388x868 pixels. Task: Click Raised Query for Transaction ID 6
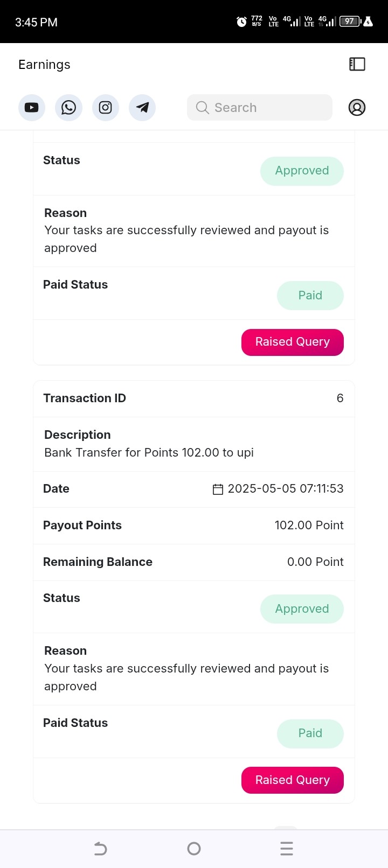click(293, 780)
